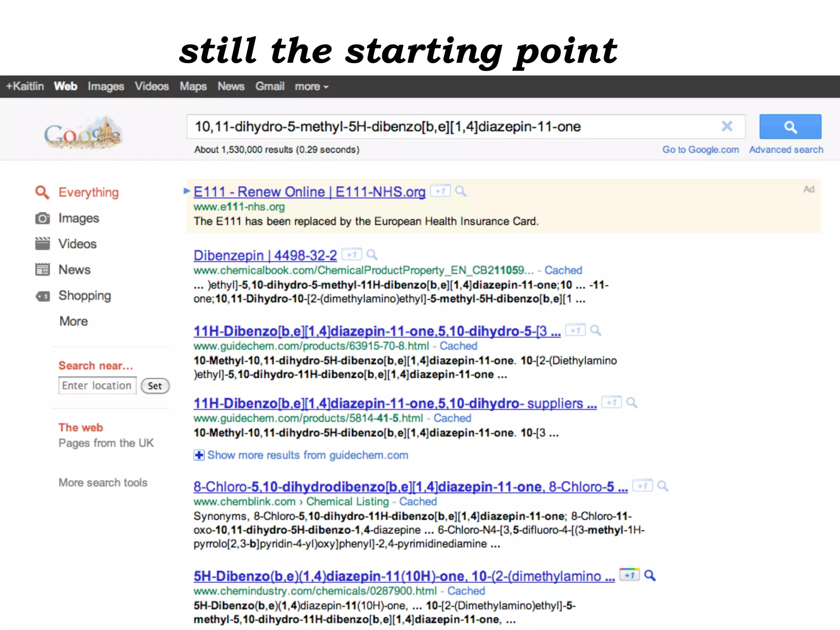Click the Enter location field
The image size is (840, 630).
(97, 386)
